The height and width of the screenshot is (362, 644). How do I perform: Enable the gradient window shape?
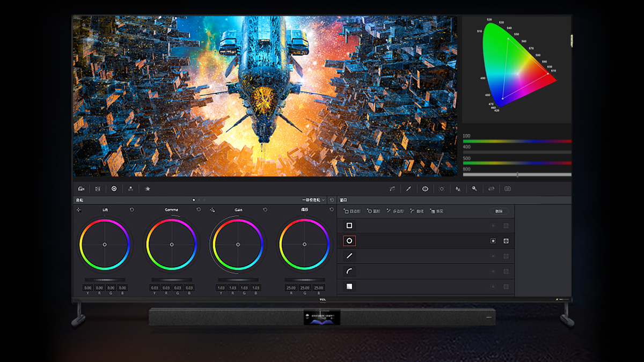(x=349, y=286)
